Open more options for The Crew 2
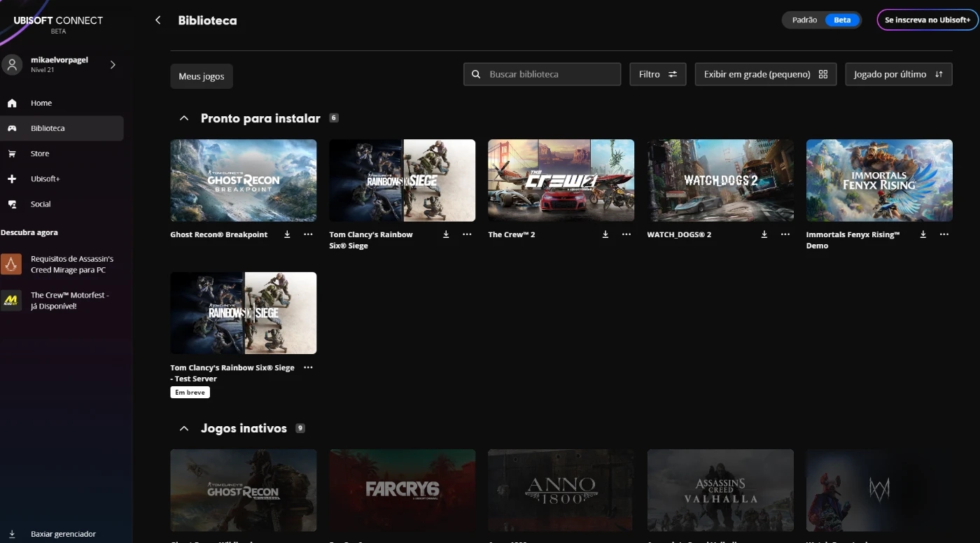 pyautogui.click(x=626, y=234)
